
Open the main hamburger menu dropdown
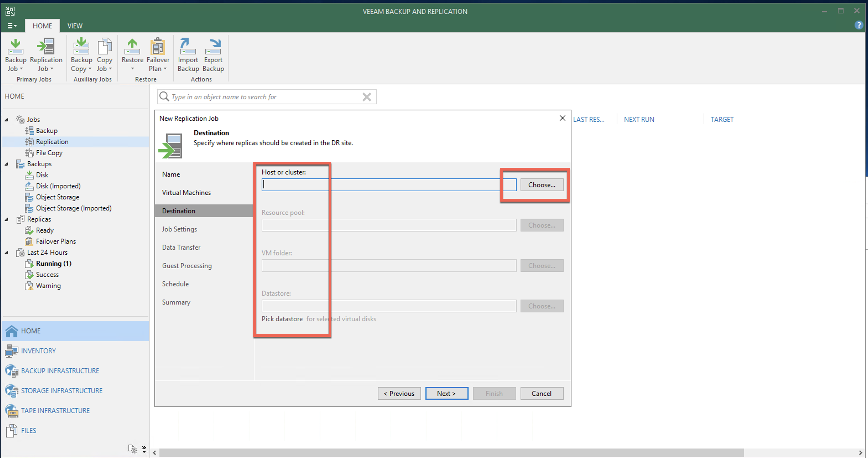(x=12, y=26)
